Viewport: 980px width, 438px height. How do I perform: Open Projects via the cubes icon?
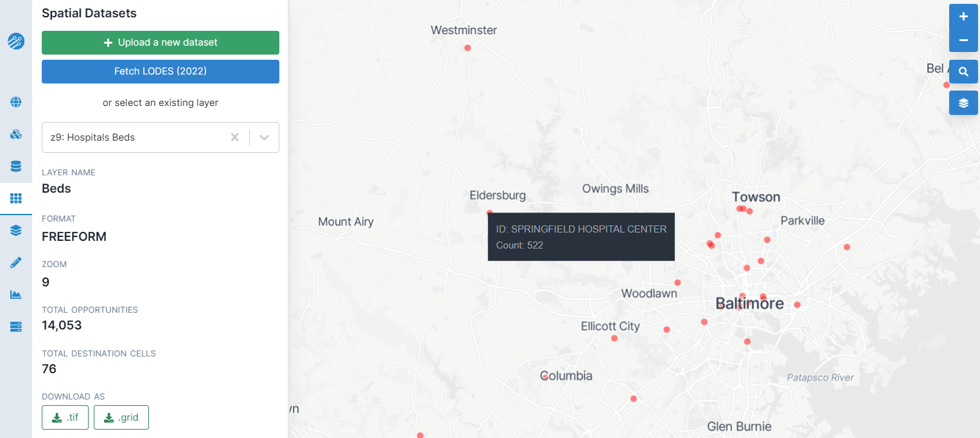pos(16,134)
